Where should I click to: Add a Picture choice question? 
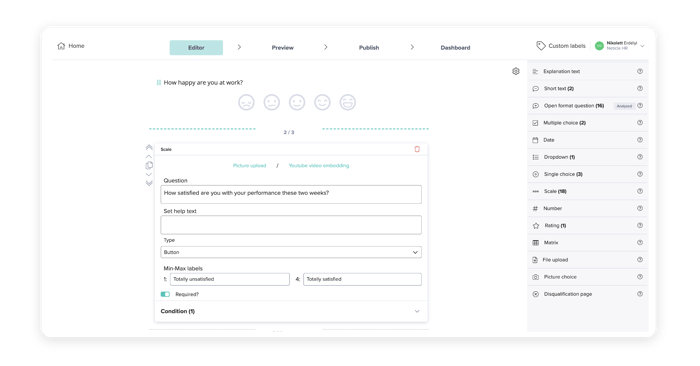[x=588, y=277]
